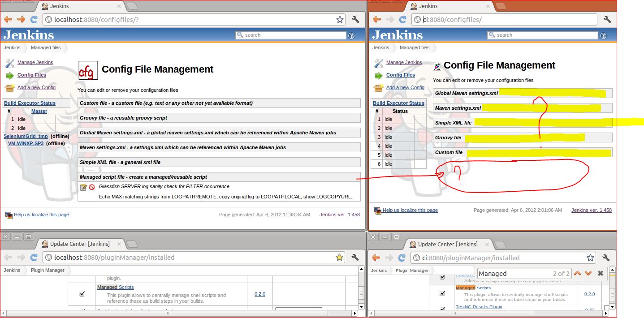Close the 'Managed' find bar

[601, 273]
